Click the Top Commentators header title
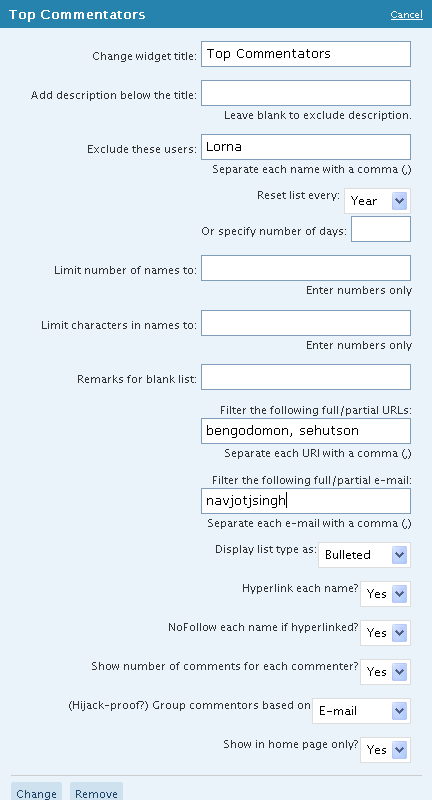Screen dimensions: 432x800 (77, 14)
